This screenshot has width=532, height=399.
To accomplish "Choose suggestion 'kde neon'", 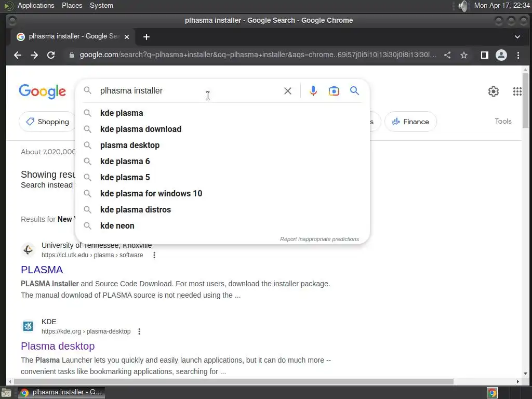I will 222,226.
